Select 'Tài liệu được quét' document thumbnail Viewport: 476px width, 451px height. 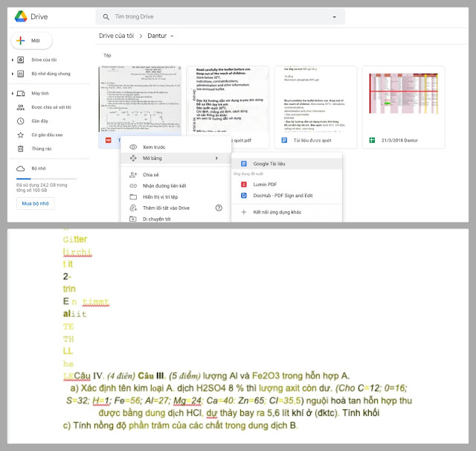[x=315, y=99]
